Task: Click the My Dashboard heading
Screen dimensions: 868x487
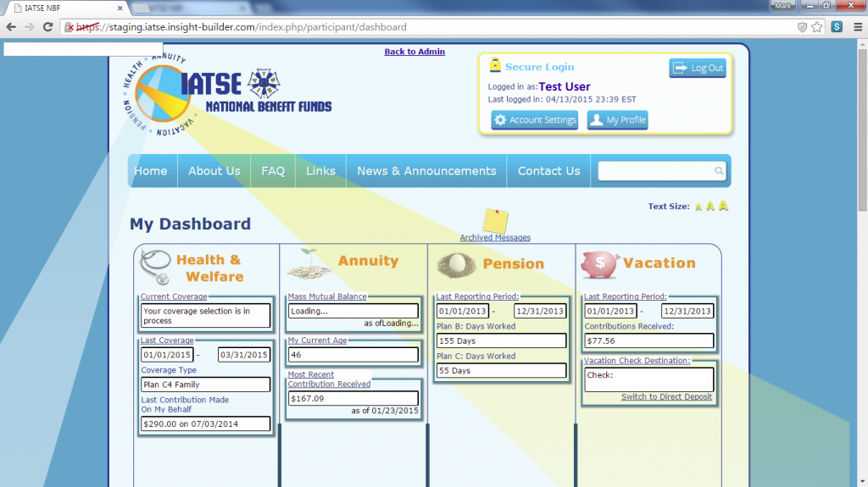Action: pos(191,224)
